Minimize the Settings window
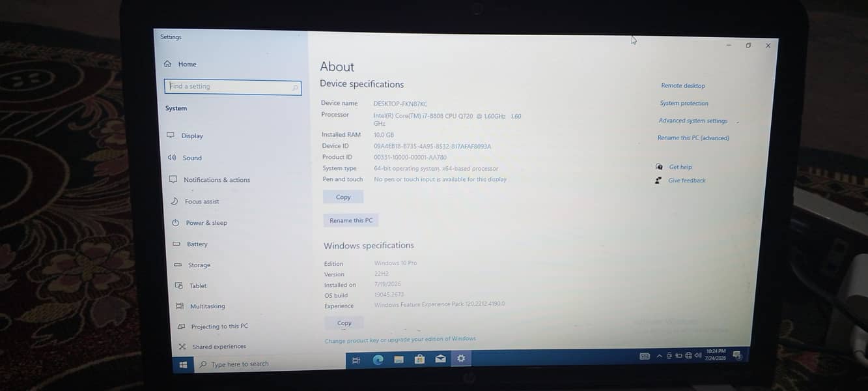The width and height of the screenshot is (868, 391). [x=729, y=45]
